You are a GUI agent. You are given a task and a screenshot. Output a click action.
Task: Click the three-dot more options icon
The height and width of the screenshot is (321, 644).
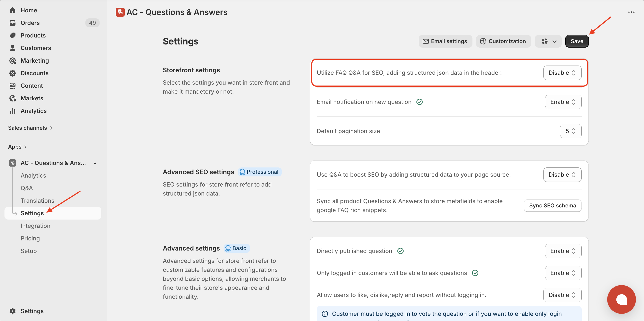[x=631, y=12]
